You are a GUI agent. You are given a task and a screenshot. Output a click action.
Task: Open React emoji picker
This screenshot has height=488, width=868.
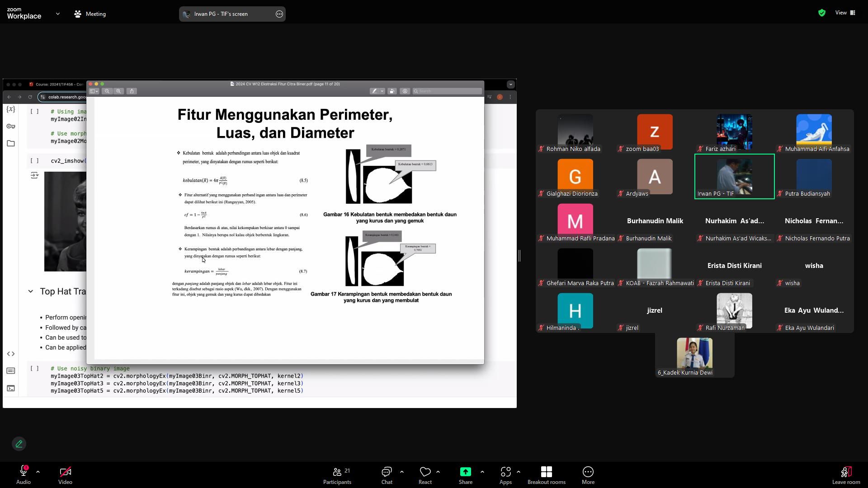(425, 475)
